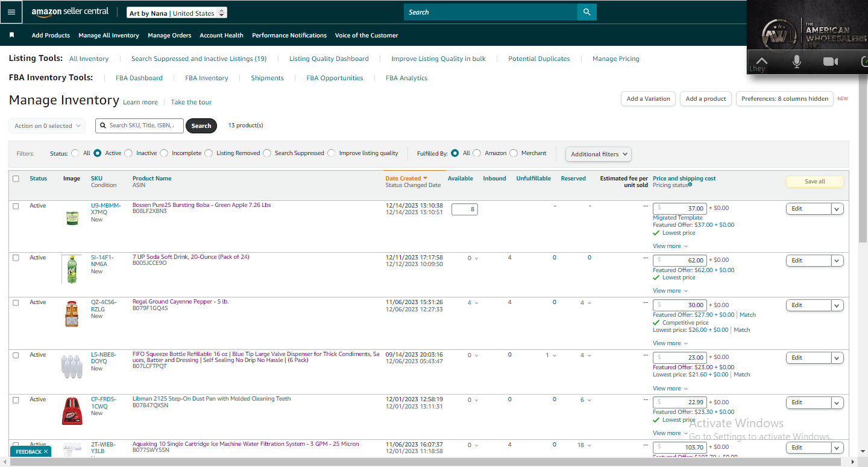Open the Art by Nana marketplace switcher
The width and height of the screenshot is (868, 467).
pyautogui.click(x=178, y=13)
